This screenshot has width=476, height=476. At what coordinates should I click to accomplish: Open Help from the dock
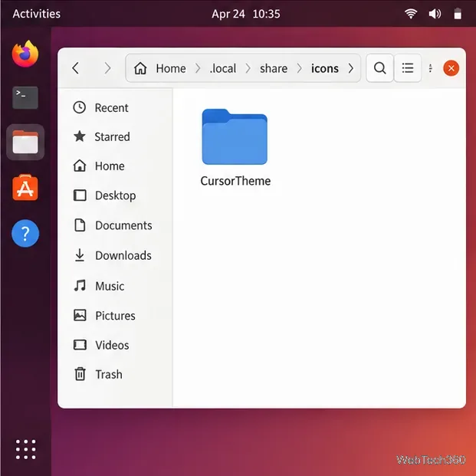click(x=25, y=233)
